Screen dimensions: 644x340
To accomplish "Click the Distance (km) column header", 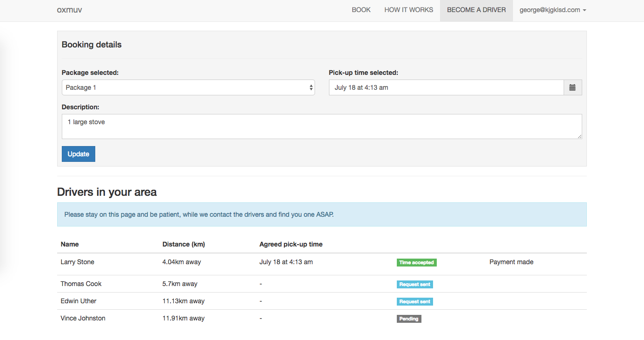I will (x=184, y=244).
